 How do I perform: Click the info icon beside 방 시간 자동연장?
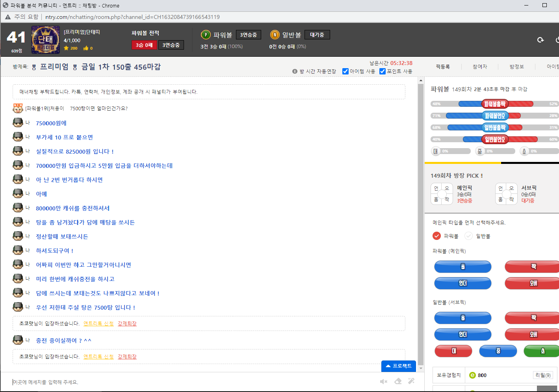(x=295, y=71)
